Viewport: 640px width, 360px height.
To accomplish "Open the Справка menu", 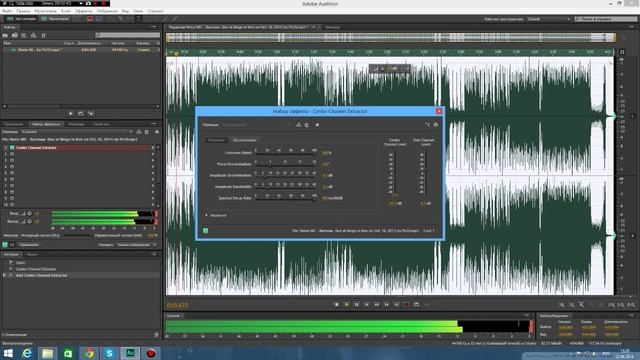I will point(155,11).
